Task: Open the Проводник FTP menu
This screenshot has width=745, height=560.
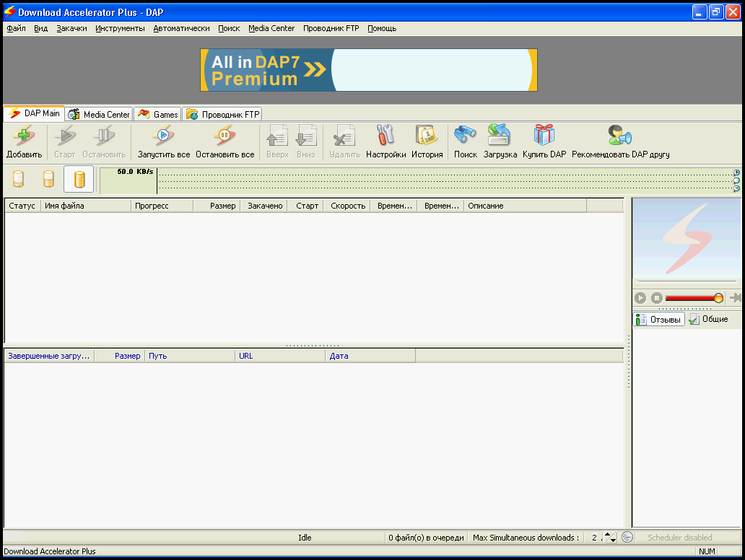Action: (331, 28)
